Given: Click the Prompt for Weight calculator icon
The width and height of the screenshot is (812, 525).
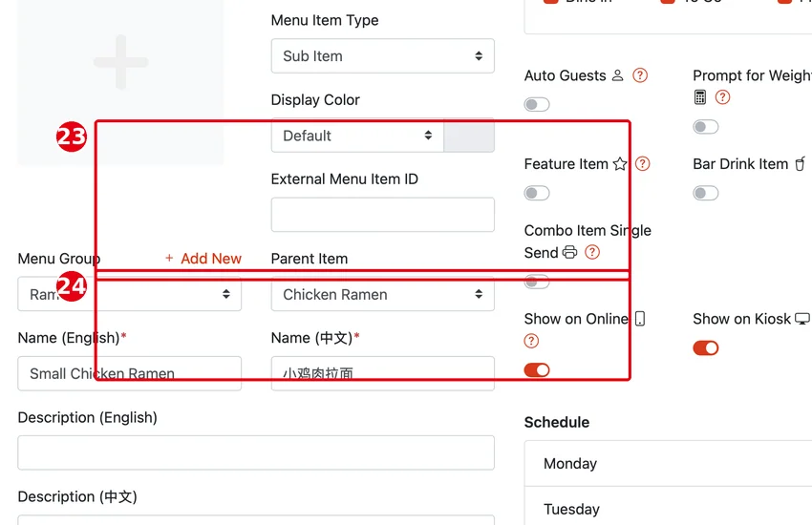Looking at the screenshot, I should 700,96.
